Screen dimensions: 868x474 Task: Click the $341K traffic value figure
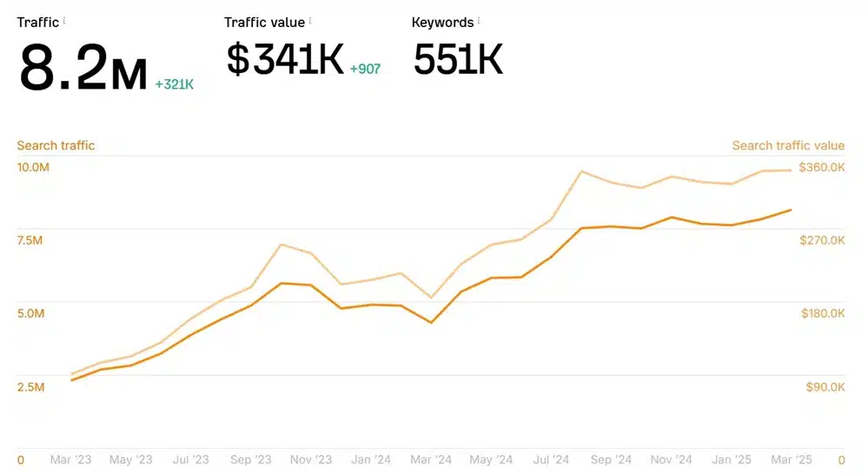[285, 60]
